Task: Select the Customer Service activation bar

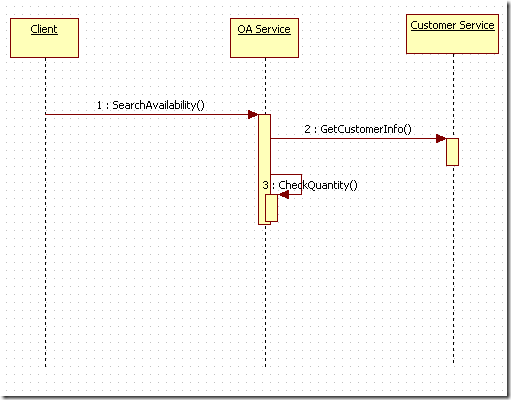Action: coord(453,152)
